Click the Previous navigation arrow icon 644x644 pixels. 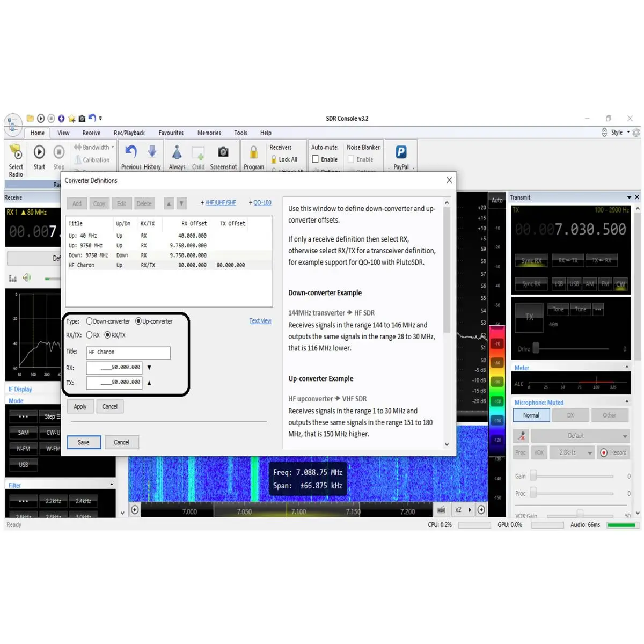click(130, 152)
